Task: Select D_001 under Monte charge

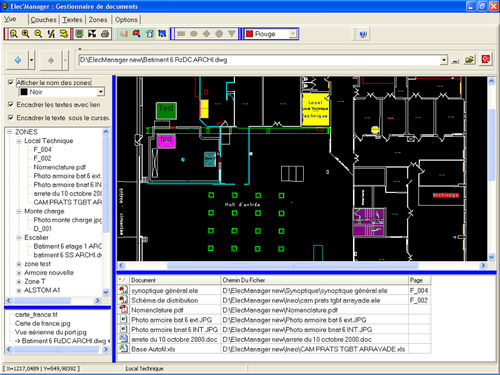Action: 42,229
